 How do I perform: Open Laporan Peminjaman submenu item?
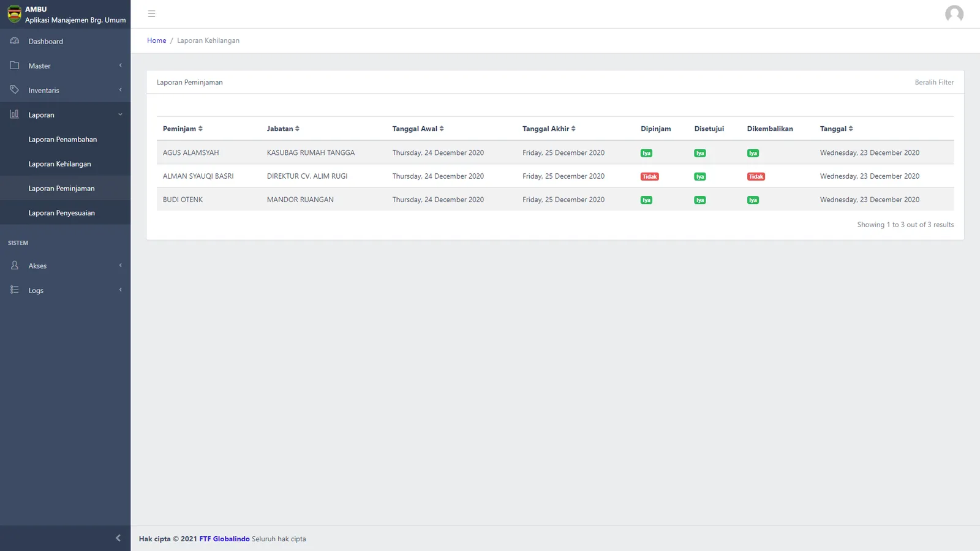(x=65, y=189)
